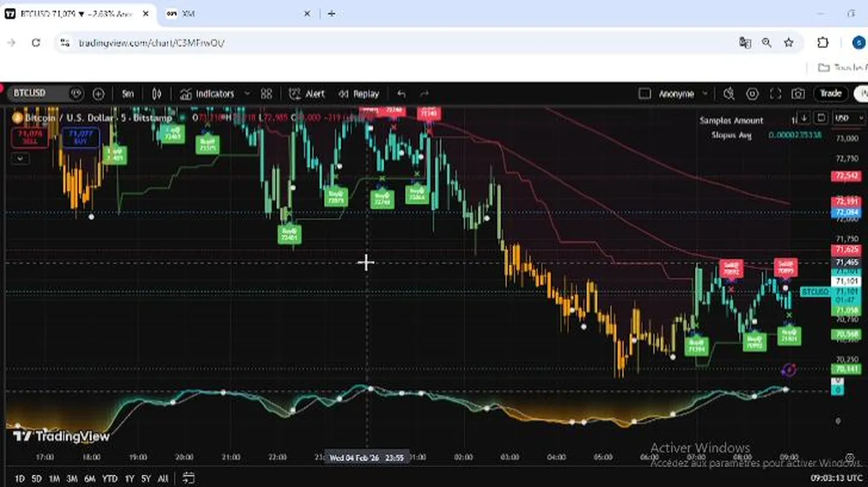Click the 72,542 red price label
Viewport: 868px width, 487px height.
(x=845, y=177)
